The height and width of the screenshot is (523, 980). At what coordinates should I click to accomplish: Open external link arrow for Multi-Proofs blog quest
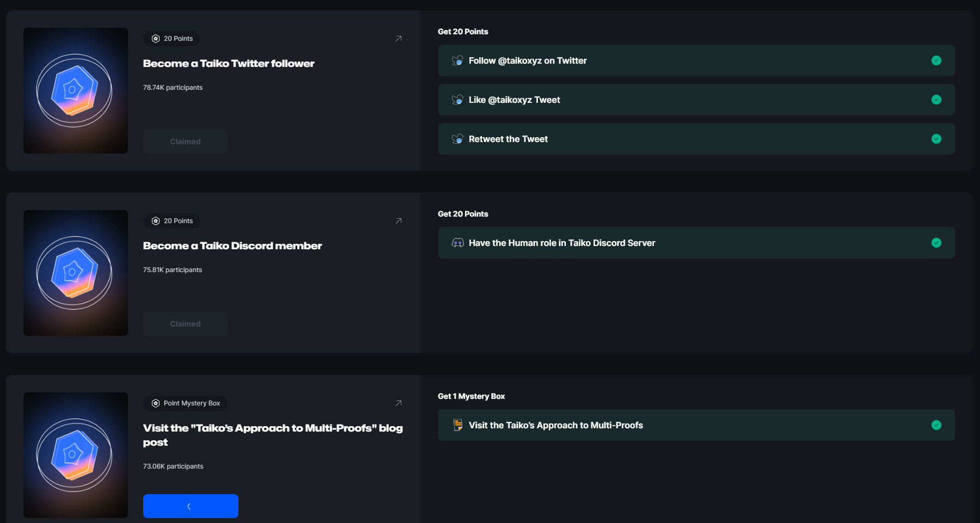(x=399, y=403)
